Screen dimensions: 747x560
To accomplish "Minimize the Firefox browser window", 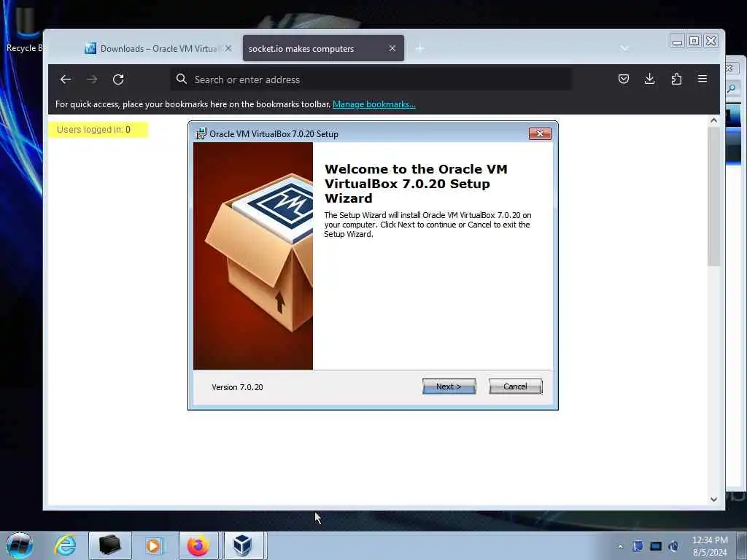I will (x=677, y=42).
